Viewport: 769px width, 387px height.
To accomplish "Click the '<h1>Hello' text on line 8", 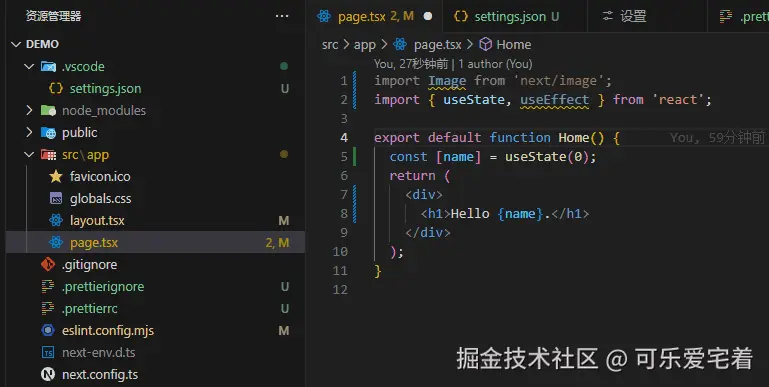I will click(x=455, y=214).
